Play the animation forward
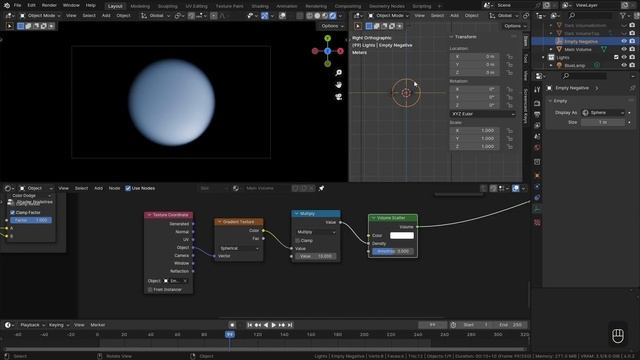Viewport: 640px width, 360px height. [x=273, y=325]
